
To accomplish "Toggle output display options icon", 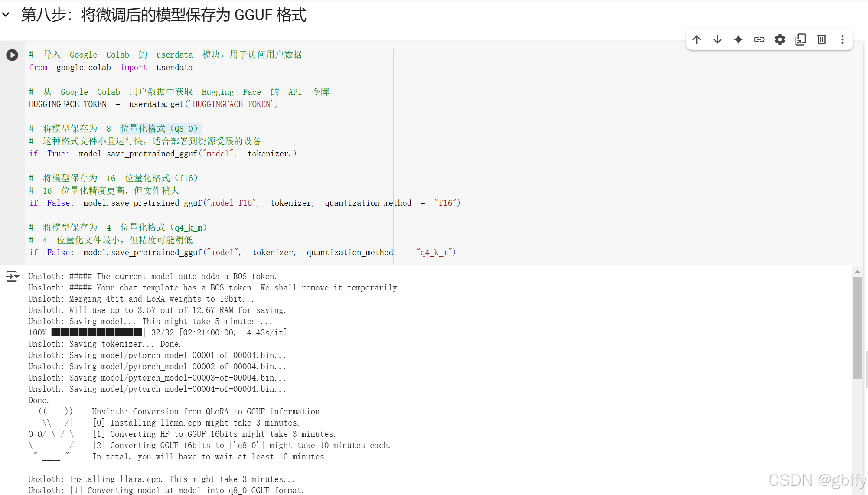I will coord(12,276).
